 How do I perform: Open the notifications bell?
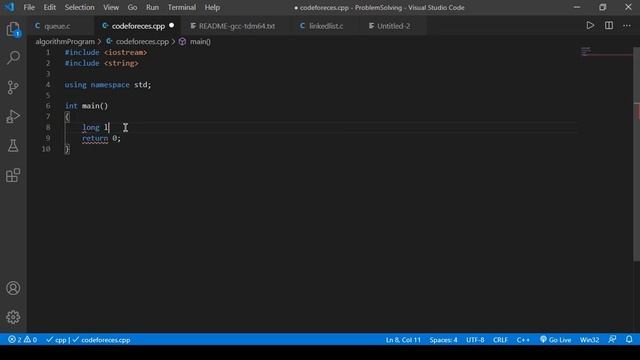click(629, 340)
